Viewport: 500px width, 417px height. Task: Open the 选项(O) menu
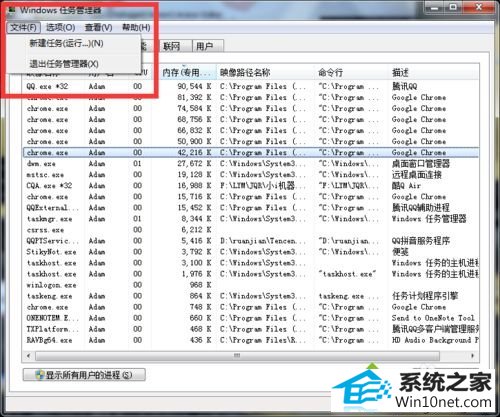[60, 27]
